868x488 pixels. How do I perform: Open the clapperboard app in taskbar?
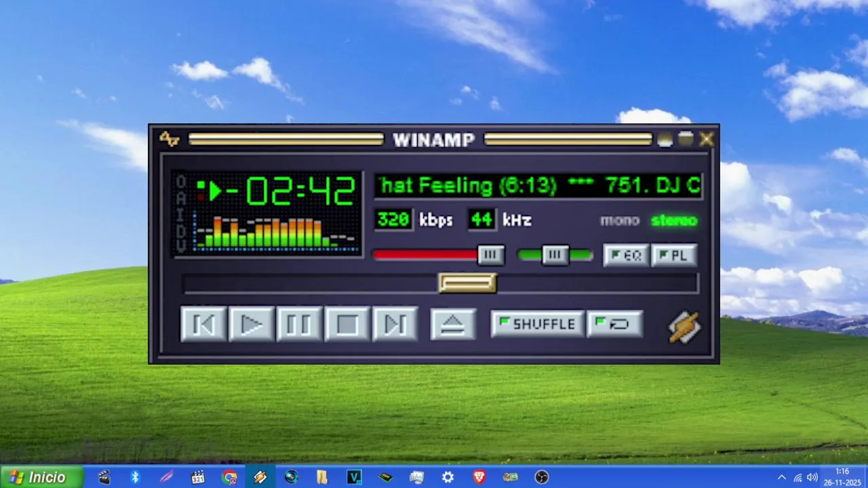pos(104,477)
